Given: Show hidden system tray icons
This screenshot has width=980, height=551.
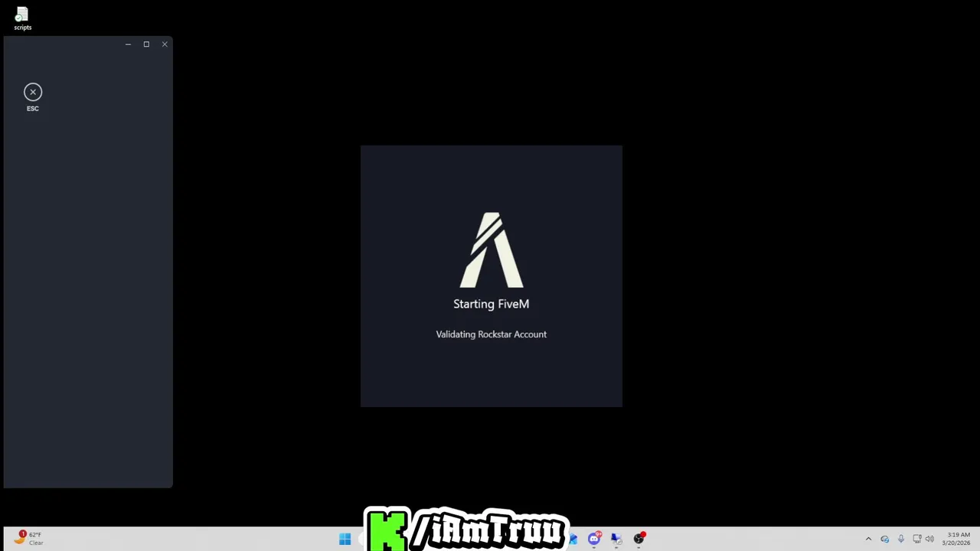Looking at the screenshot, I should pos(868,539).
